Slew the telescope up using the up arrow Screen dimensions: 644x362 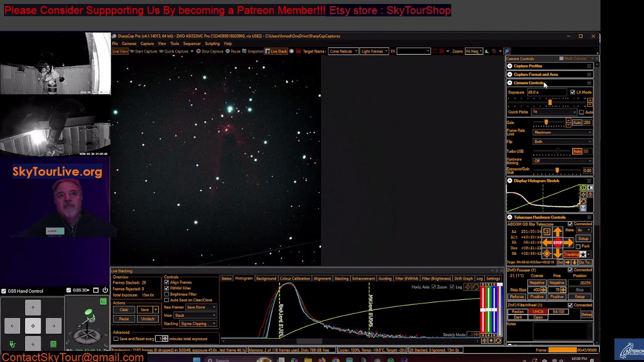(557, 231)
